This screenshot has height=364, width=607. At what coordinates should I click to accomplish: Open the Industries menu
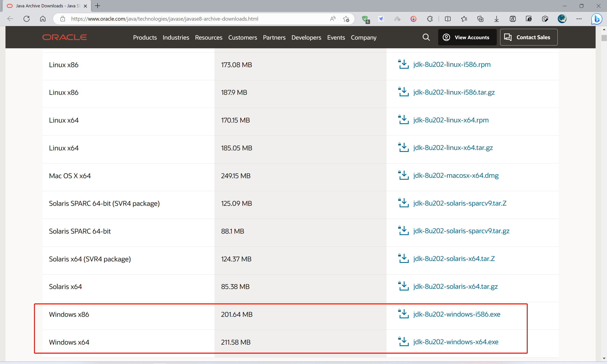pyautogui.click(x=176, y=37)
